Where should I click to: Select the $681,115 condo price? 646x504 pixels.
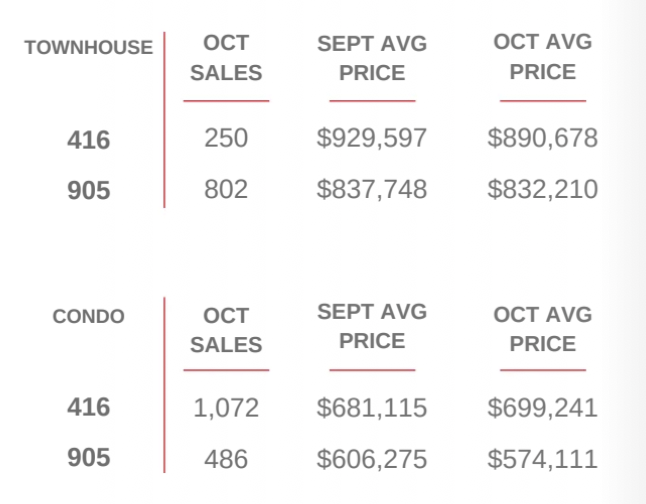pos(372,408)
